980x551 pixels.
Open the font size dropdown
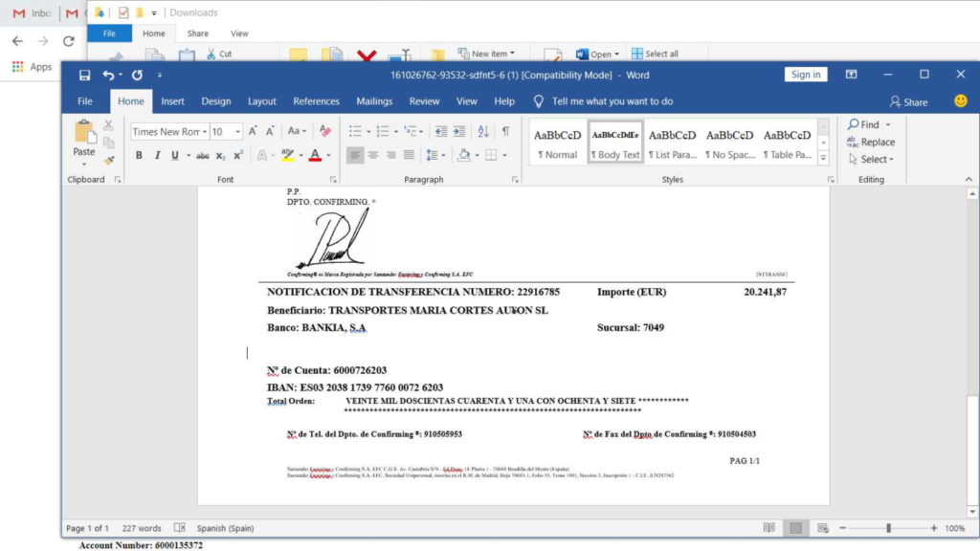click(237, 132)
